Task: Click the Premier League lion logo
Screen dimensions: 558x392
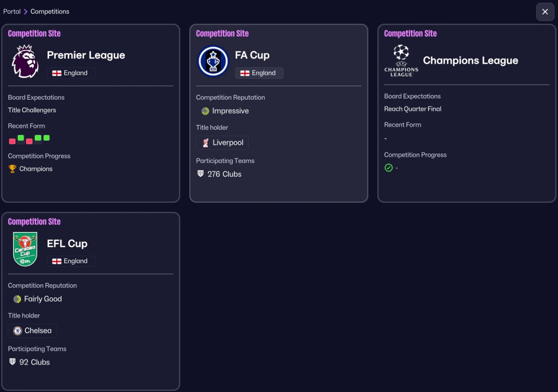Action: [25, 61]
